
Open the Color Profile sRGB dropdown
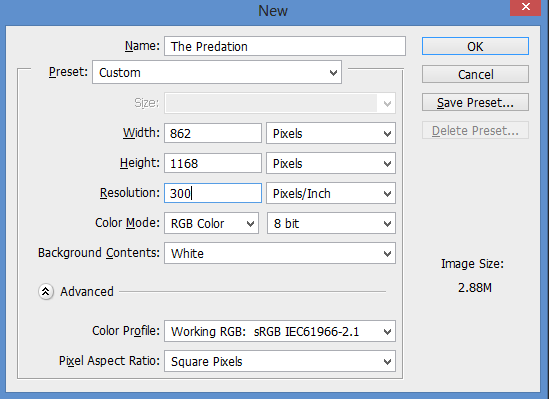[280, 331]
